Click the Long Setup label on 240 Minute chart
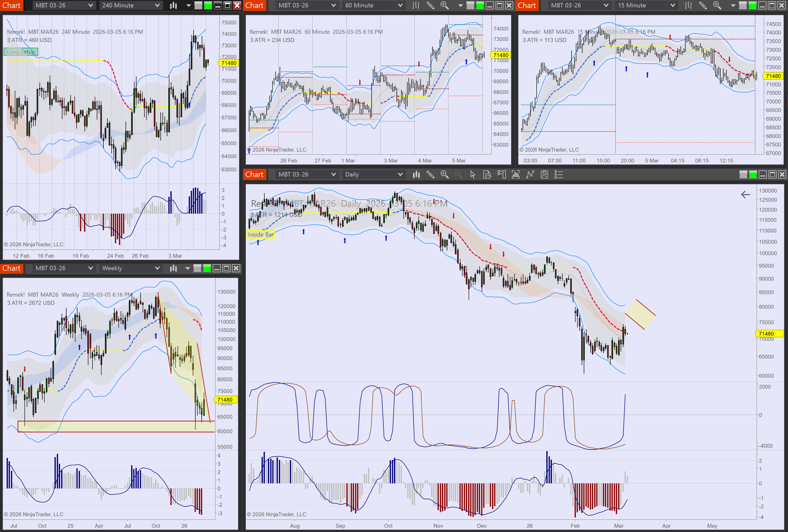The image size is (788, 532). tap(21, 52)
